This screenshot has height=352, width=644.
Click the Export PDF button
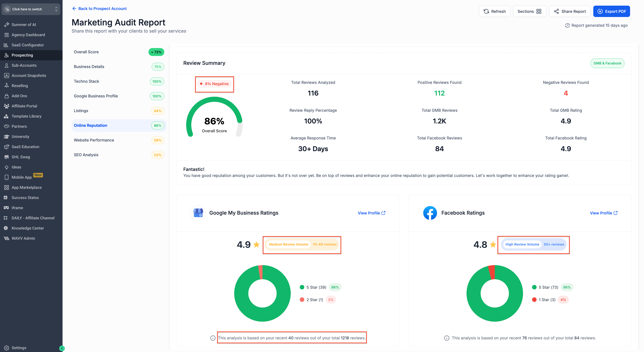point(611,11)
